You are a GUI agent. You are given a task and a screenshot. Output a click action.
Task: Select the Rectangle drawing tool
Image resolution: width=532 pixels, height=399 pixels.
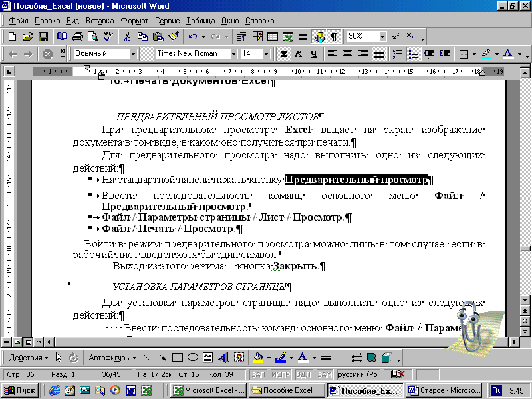point(178,358)
